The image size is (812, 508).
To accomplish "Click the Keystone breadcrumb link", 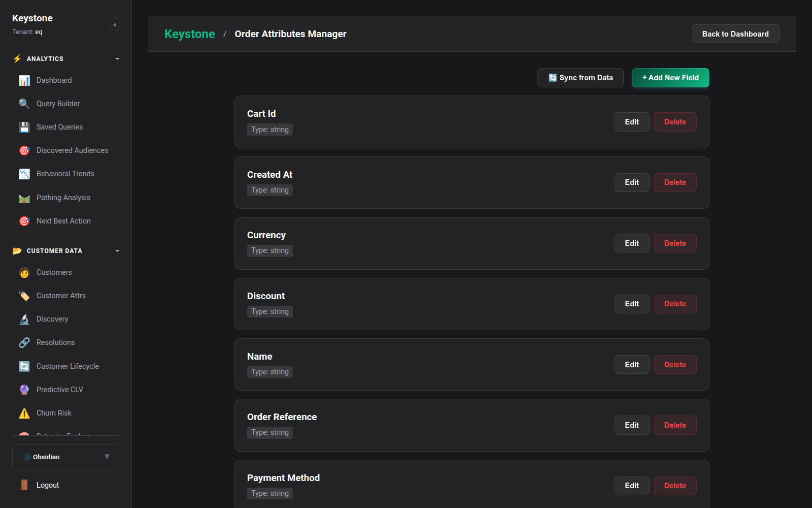I will [190, 34].
